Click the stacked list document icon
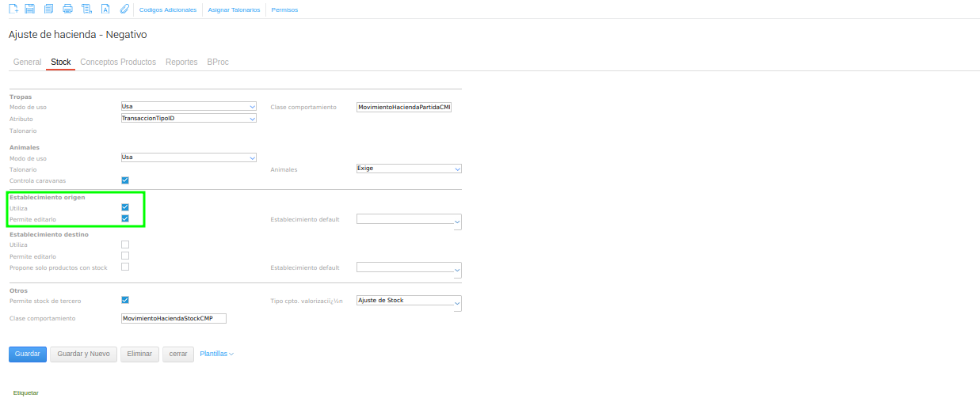Screen dimensions: 980x398 pyautogui.click(x=87, y=9)
